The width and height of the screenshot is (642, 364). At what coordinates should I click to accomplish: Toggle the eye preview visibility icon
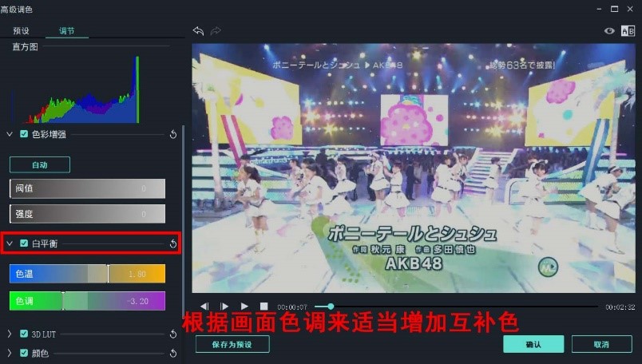coord(609,31)
